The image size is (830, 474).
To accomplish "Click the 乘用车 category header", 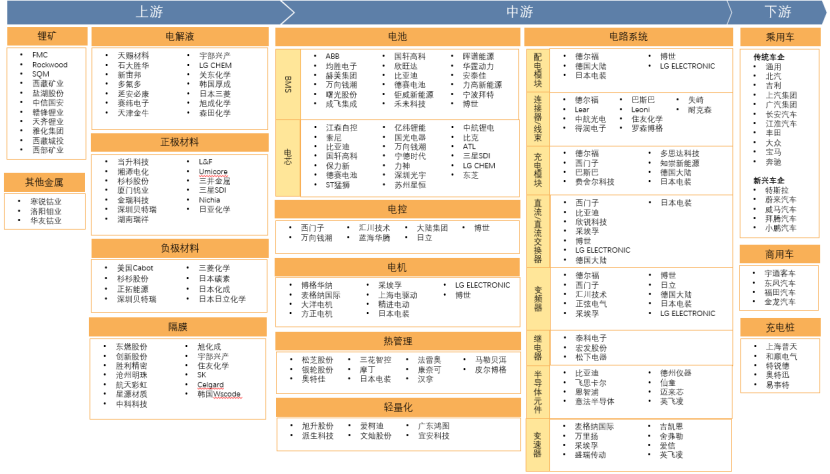I will [779, 37].
